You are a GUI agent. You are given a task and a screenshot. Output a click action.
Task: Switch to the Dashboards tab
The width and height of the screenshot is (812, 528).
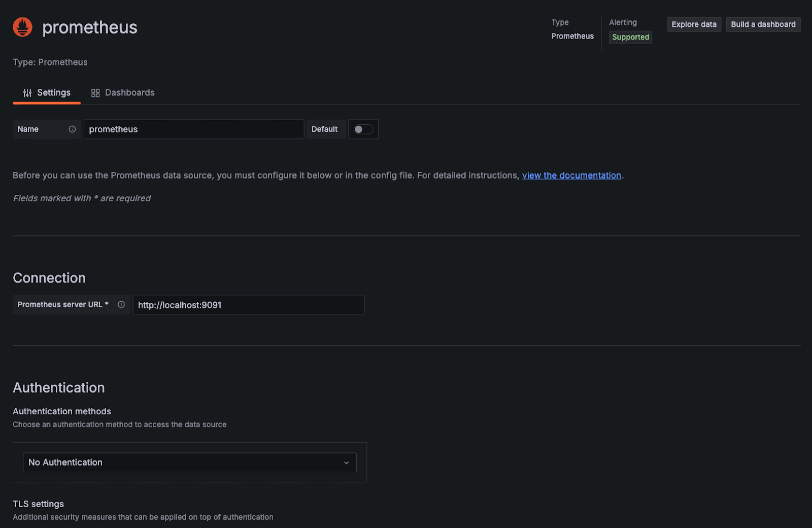[129, 93]
